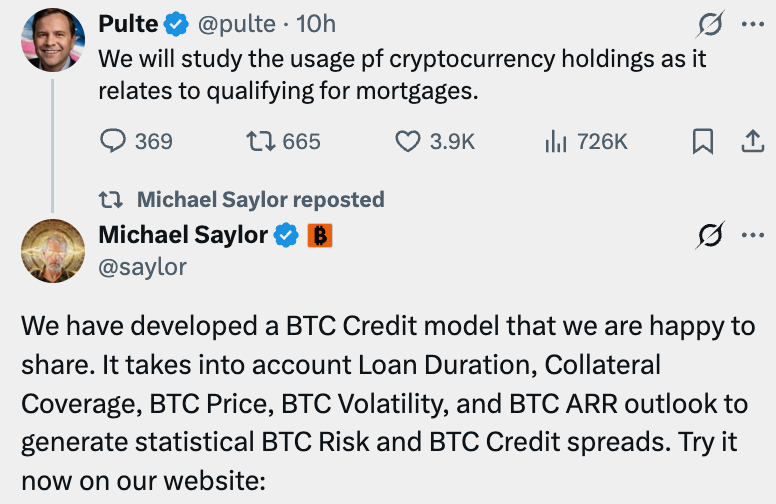Click the Grok icon on Saylor's tweet

(x=710, y=235)
